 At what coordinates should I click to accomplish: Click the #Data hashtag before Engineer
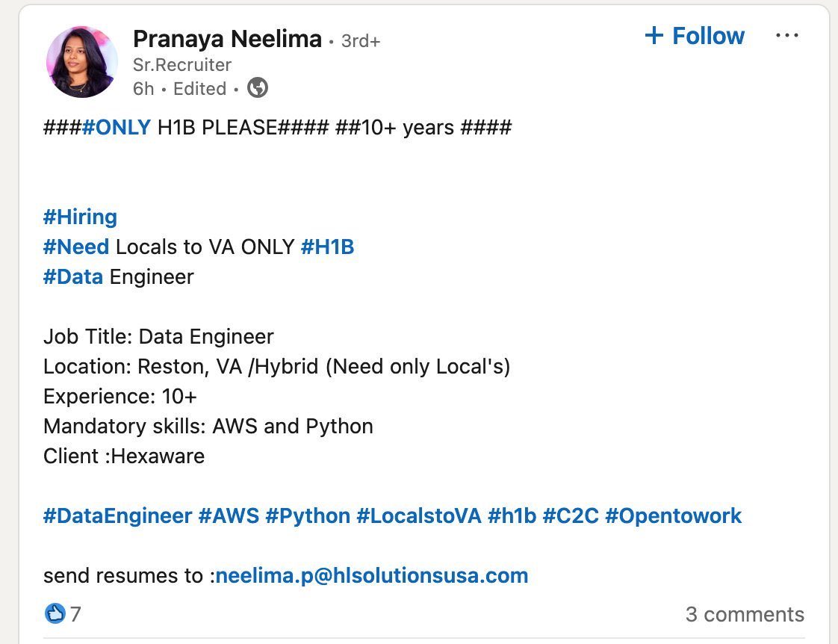click(x=73, y=277)
